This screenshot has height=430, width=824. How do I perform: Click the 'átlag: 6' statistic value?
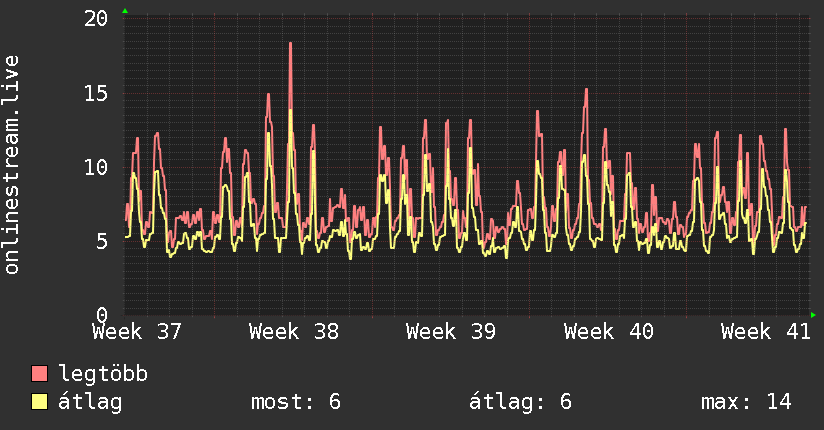coord(520,402)
